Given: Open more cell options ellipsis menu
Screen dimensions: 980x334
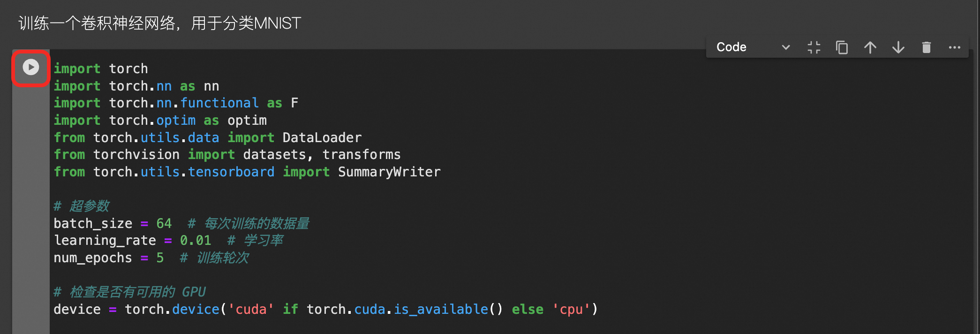Looking at the screenshot, I should pyautogui.click(x=955, y=47).
